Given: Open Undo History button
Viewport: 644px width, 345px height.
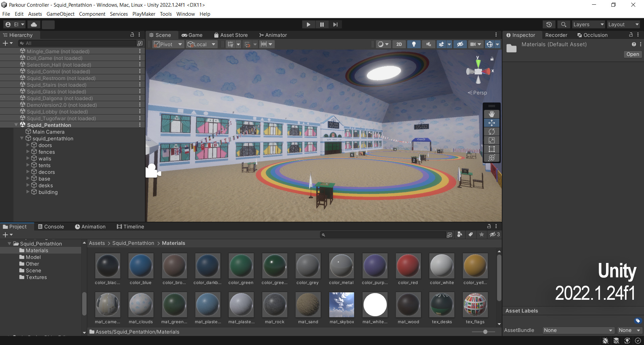Looking at the screenshot, I should (549, 24).
